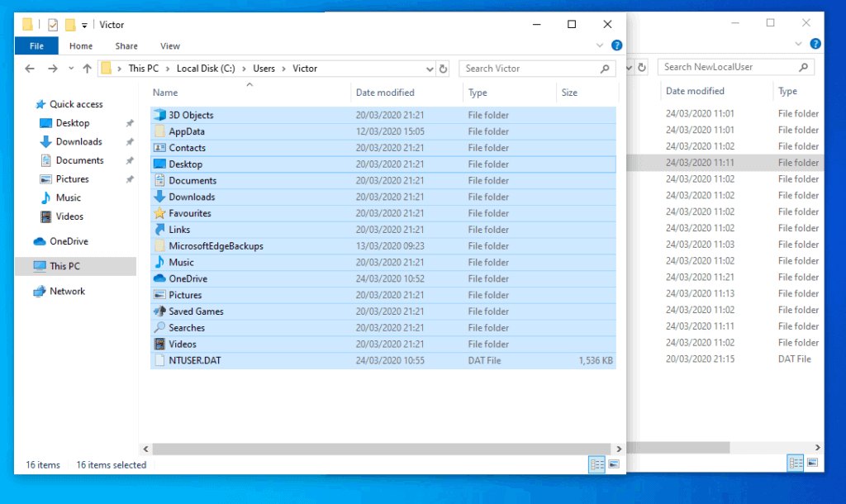Click This PC in the address path
846x504 pixels.
coord(144,69)
